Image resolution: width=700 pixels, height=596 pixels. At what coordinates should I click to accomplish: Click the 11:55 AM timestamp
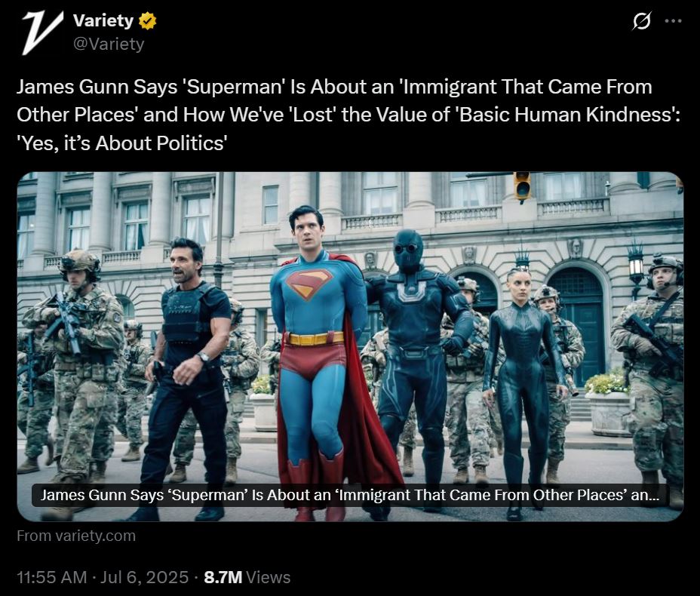point(52,577)
